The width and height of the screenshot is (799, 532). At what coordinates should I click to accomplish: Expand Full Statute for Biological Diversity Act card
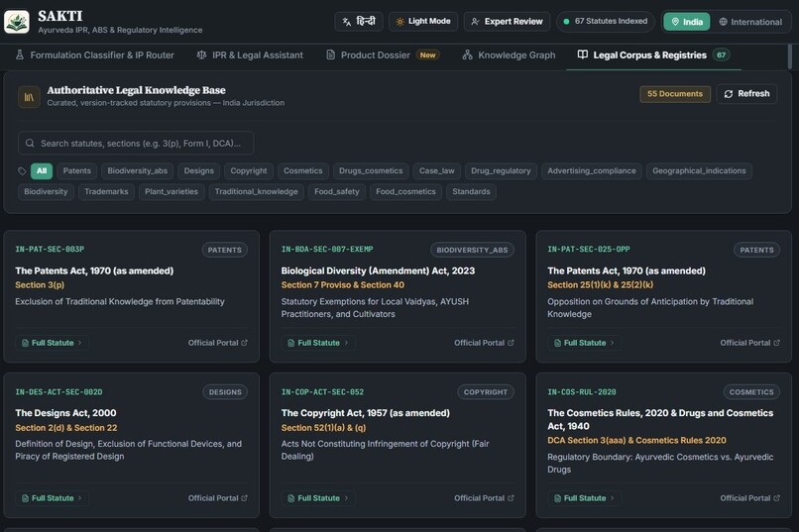(x=318, y=343)
